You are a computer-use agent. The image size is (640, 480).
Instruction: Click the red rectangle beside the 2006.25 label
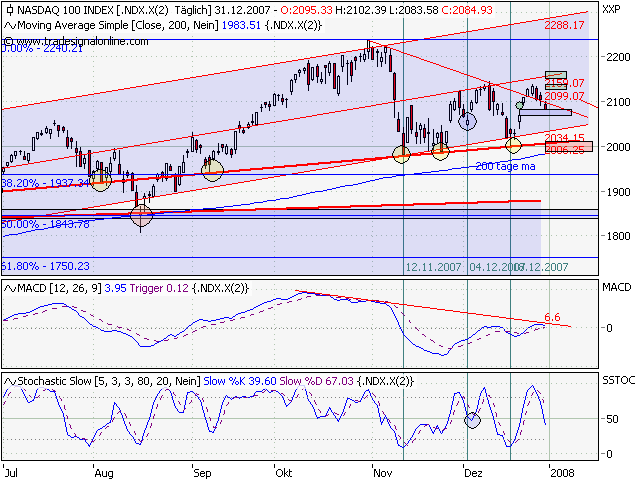pos(569,147)
